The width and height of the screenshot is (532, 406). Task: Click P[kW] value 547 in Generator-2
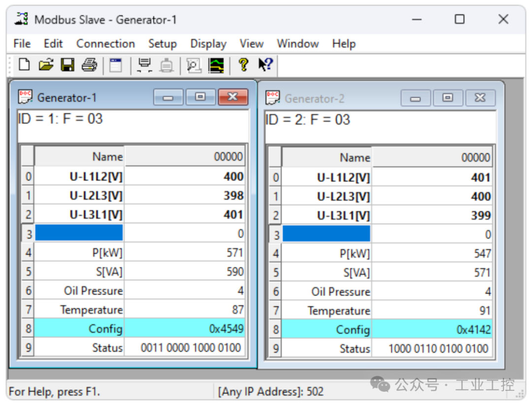click(x=482, y=253)
